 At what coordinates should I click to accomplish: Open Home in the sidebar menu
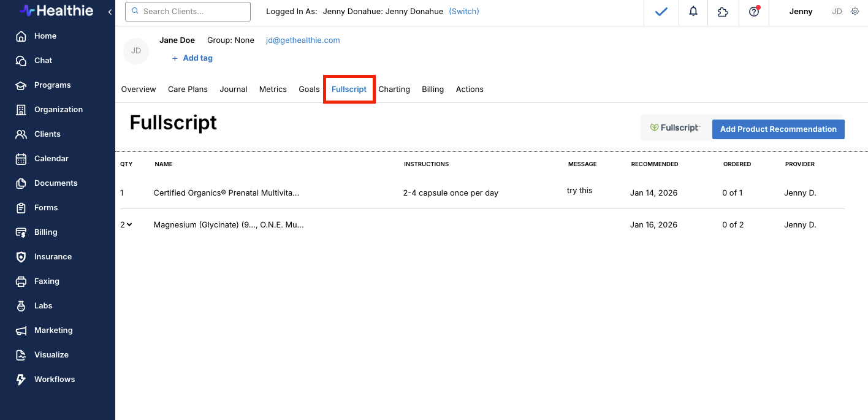(45, 36)
